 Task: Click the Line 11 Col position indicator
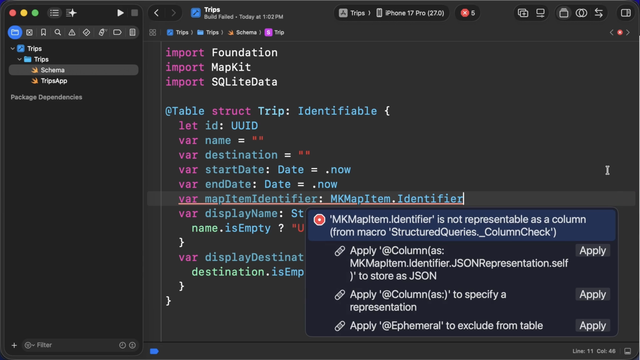pyautogui.click(x=594, y=351)
